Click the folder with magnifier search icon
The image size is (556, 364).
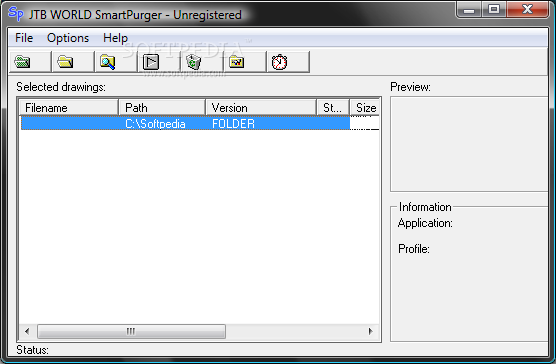[x=108, y=62]
